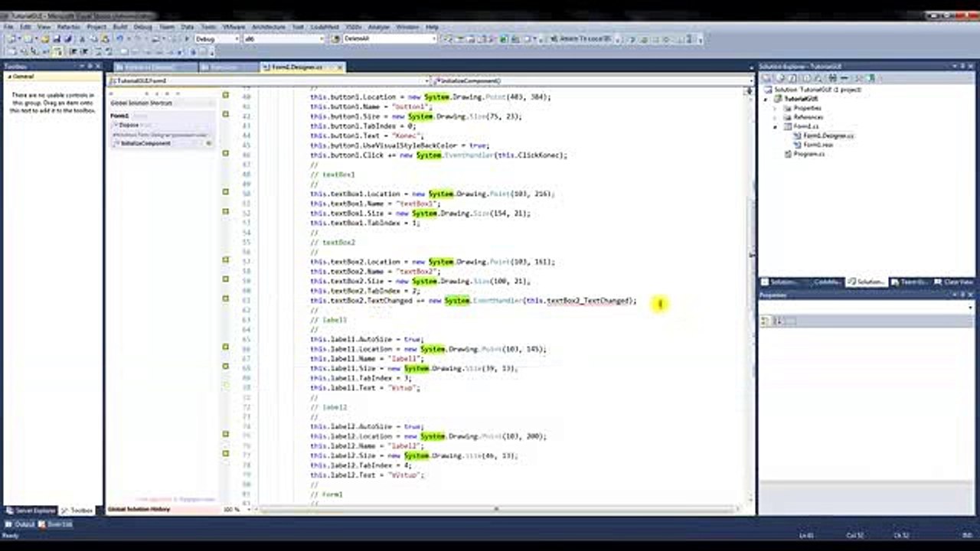980x551 pixels.
Task: Open the Project menu
Action: pos(96,27)
